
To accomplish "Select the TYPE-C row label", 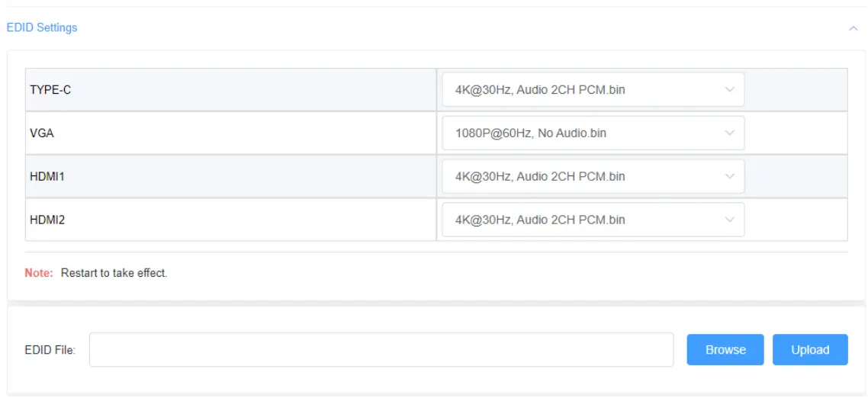I will coord(50,90).
